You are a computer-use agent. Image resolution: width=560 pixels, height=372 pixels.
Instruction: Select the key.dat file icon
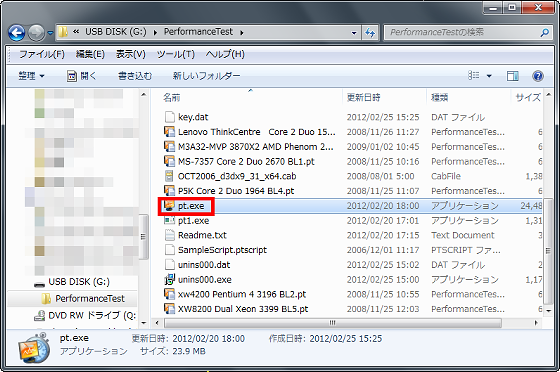tap(169, 117)
